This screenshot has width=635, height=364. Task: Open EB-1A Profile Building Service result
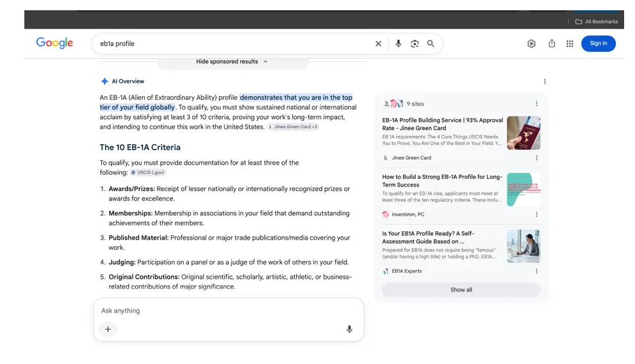[442, 124]
